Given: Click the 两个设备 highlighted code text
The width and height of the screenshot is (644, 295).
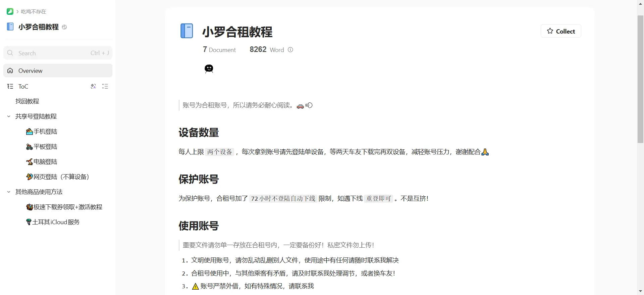Looking at the screenshot, I should (x=220, y=152).
